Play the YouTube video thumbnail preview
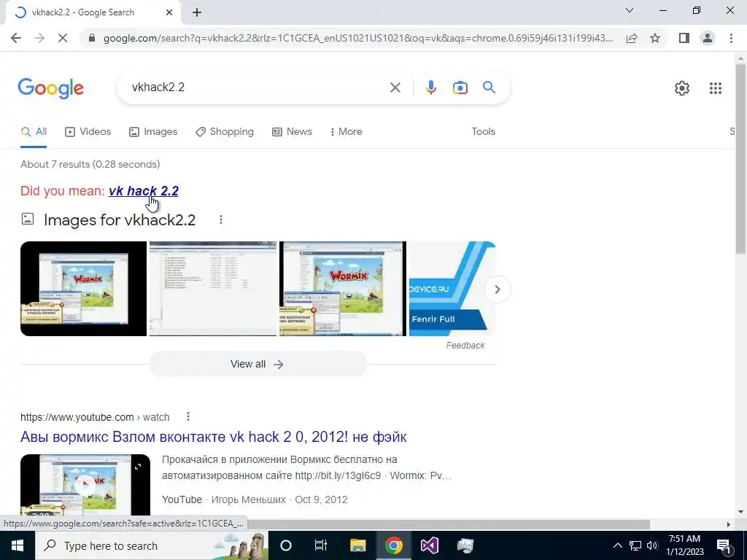The image size is (747, 560). pos(85,485)
